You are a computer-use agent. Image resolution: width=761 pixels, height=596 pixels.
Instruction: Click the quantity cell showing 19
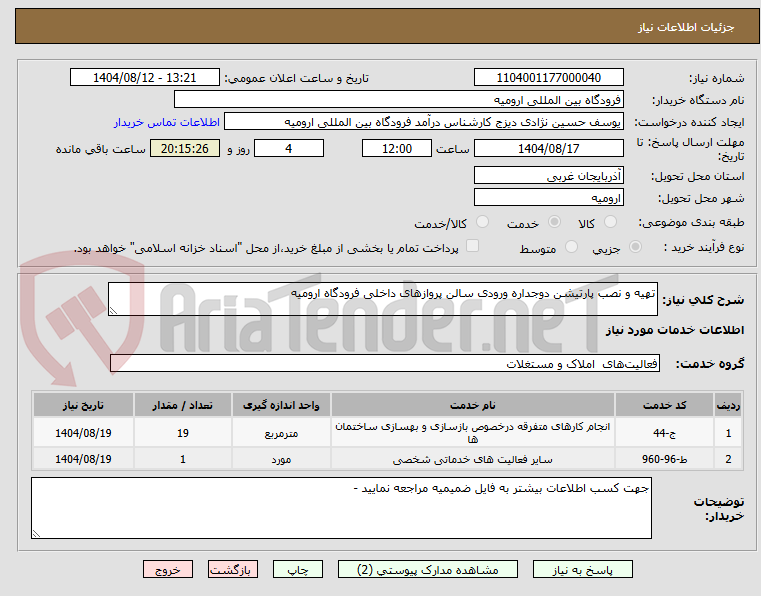182,433
